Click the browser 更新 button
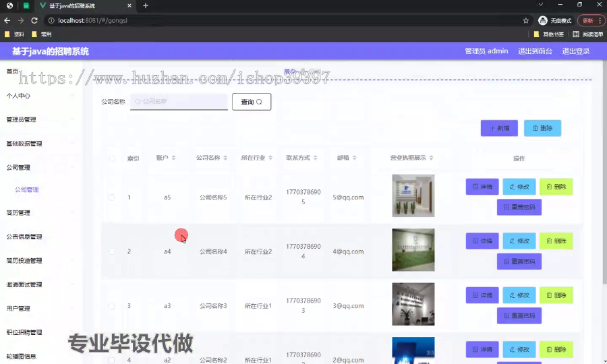The width and height of the screenshot is (607, 364). click(590, 20)
